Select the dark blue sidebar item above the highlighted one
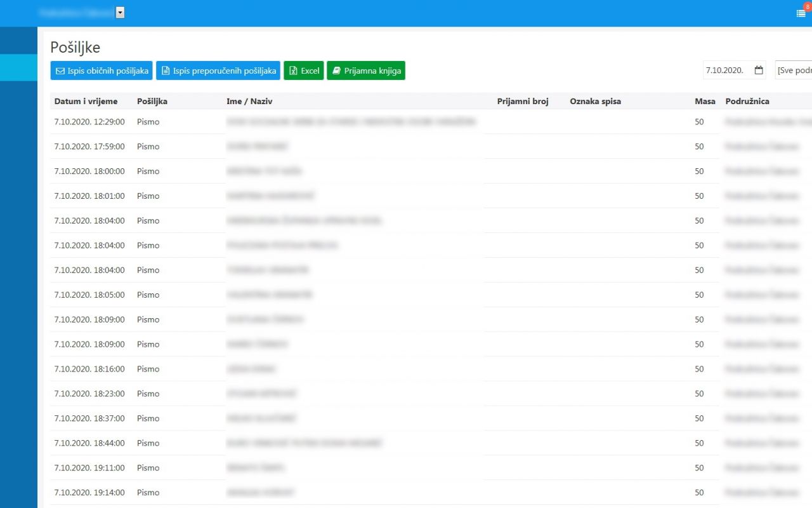The image size is (812, 508). click(18, 41)
